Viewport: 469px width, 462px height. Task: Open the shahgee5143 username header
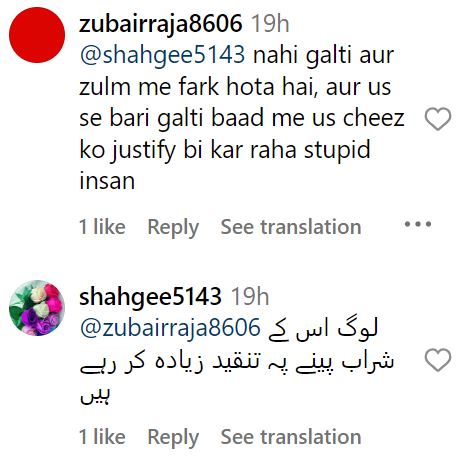[x=150, y=297]
